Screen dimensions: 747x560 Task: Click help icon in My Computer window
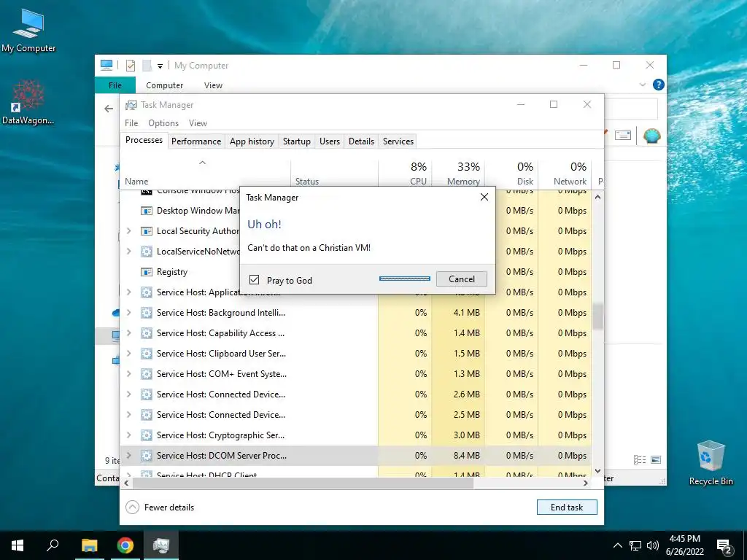(x=659, y=85)
